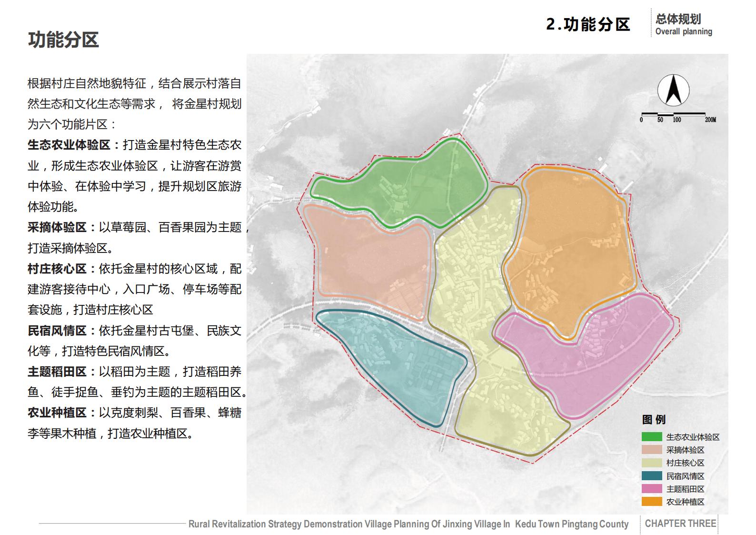Click the pink-beige 采摘体验区 legend swatch
756x535 pixels.
[651, 450]
